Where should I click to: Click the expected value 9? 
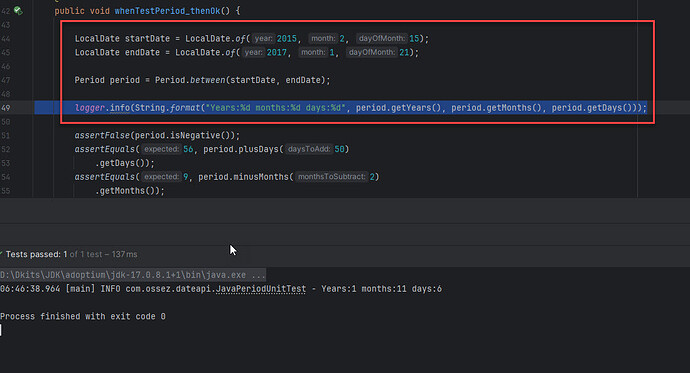pos(186,177)
